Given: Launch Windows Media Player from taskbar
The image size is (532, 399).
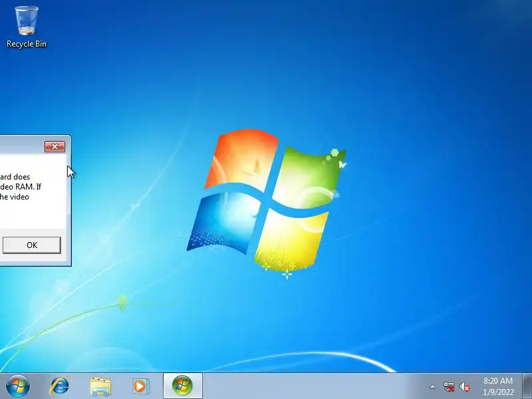Looking at the screenshot, I should [x=140, y=386].
